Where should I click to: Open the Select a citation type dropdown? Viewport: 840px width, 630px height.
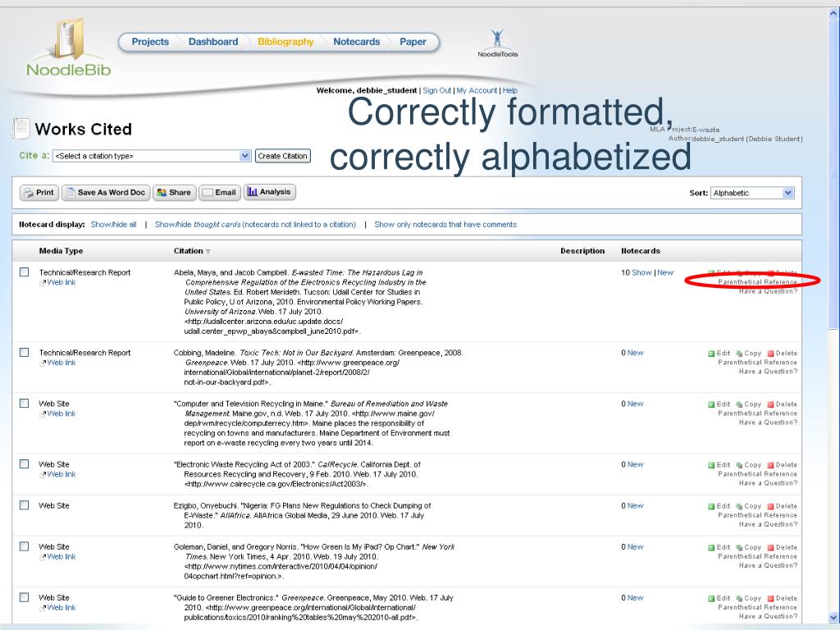[x=153, y=156]
